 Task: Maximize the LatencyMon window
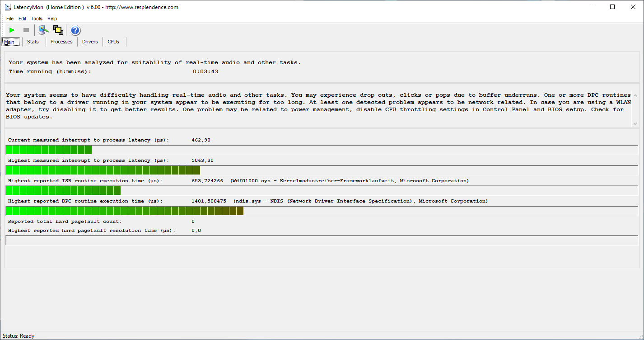(612, 7)
